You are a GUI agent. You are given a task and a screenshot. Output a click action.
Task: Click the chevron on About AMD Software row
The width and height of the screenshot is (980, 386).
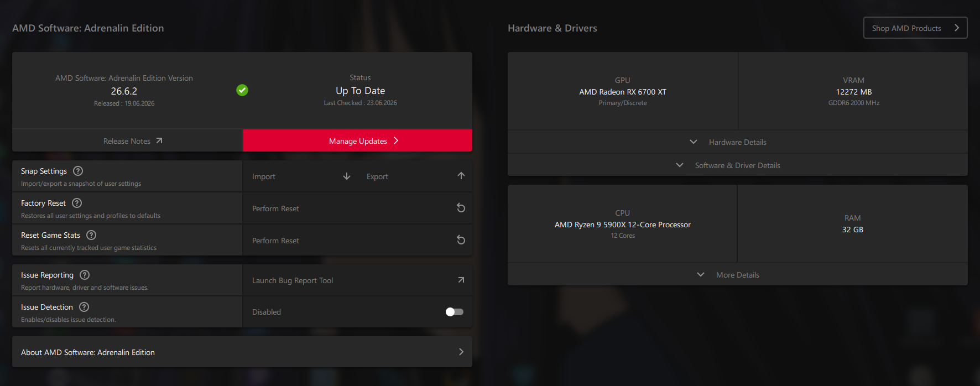[461, 352]
